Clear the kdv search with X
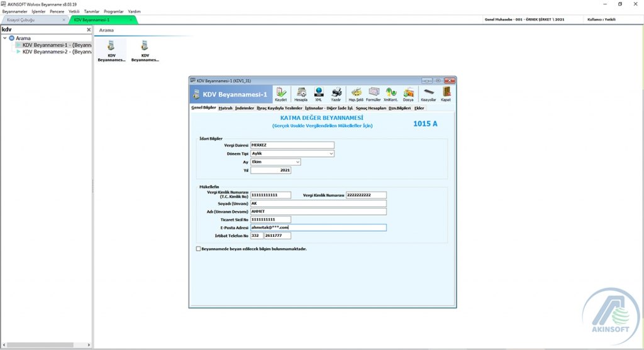Image resolution: width=644 pixels, height=350 pixels. (x=89, y=30)
